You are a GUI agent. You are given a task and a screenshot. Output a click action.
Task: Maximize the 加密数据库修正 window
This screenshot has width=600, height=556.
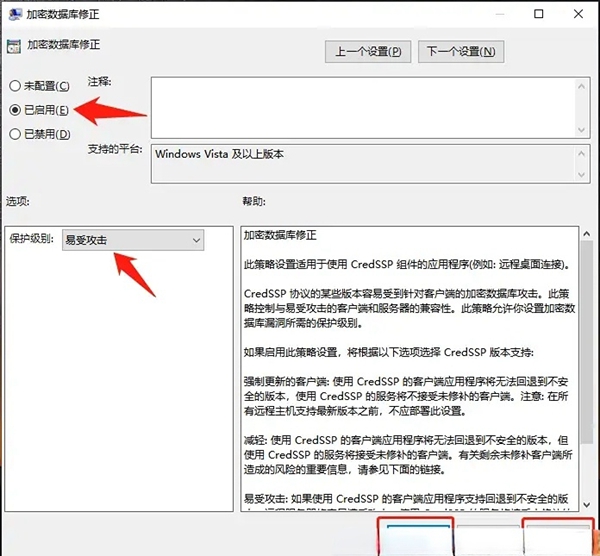pyautogui.click(x=538, y=14)
